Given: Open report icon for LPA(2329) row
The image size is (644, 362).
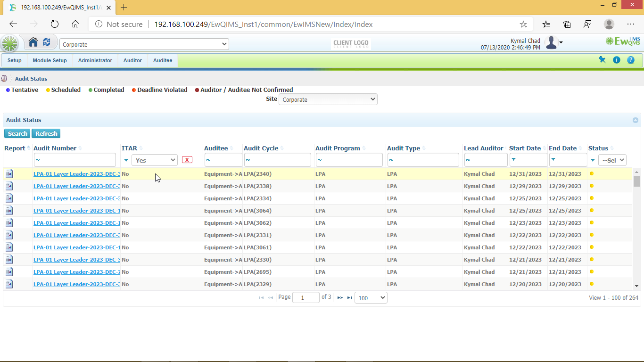Looking at the screenshot, I should pos(9,284).
